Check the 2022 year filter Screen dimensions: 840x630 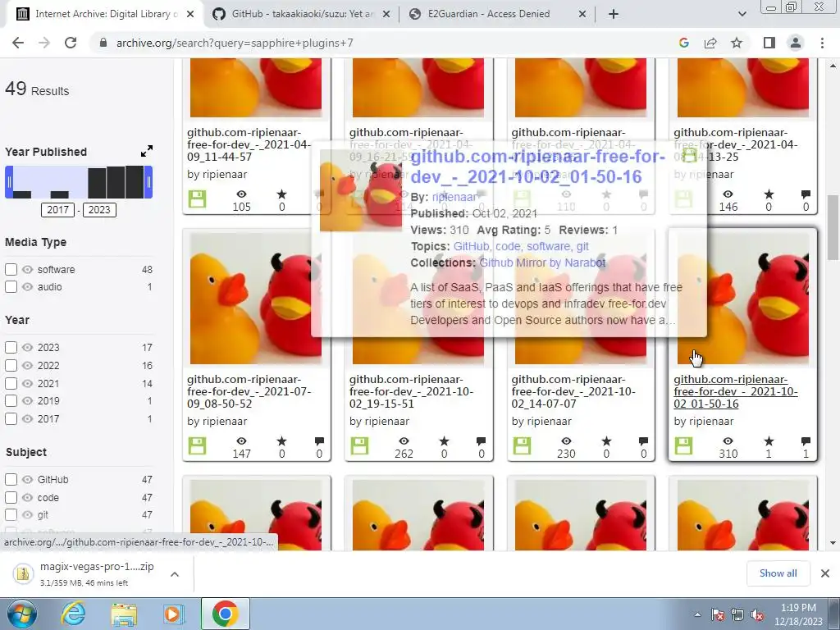tap(11, 365)
